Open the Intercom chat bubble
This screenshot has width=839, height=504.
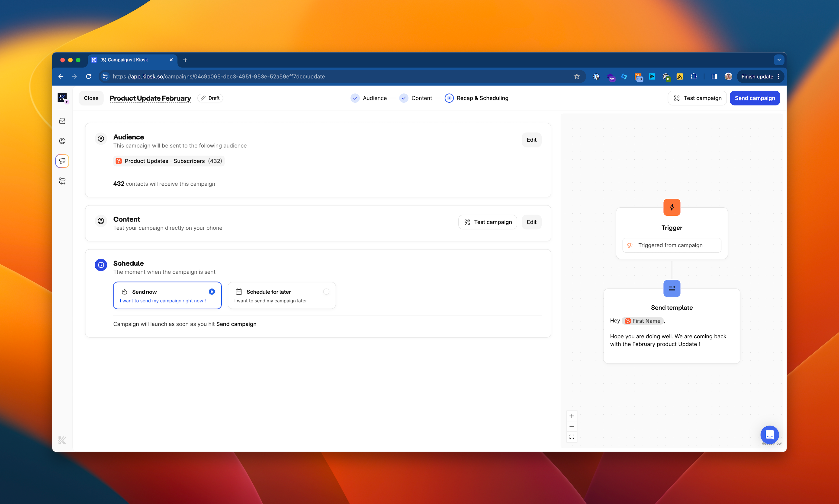coord(769,434)
